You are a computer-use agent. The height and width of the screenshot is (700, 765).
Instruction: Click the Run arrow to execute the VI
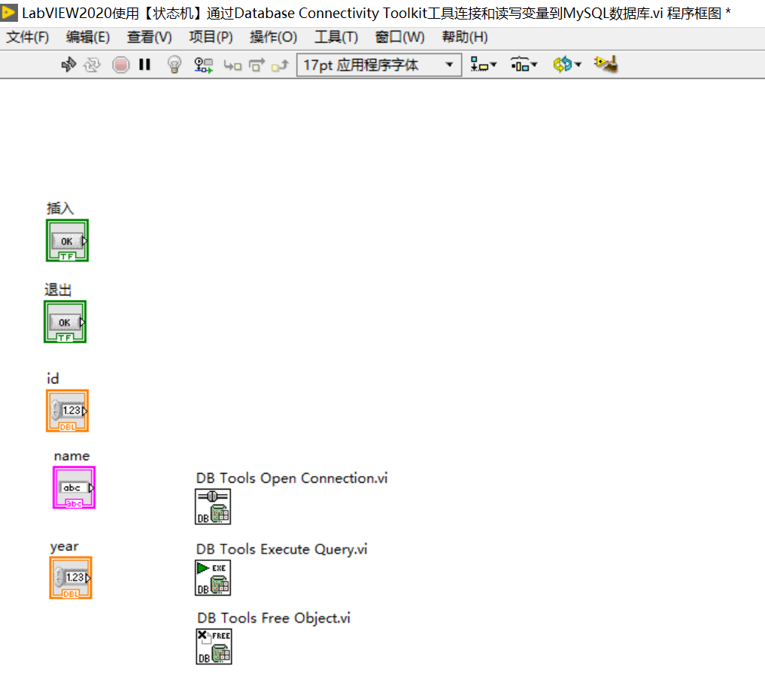click(68, 65)
